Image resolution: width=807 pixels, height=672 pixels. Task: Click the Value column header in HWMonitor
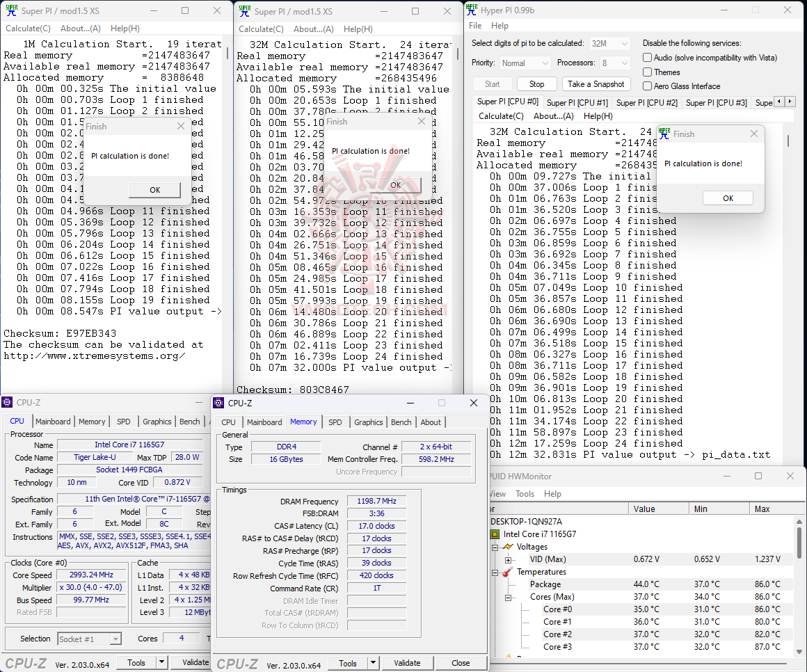coord(658,509)
